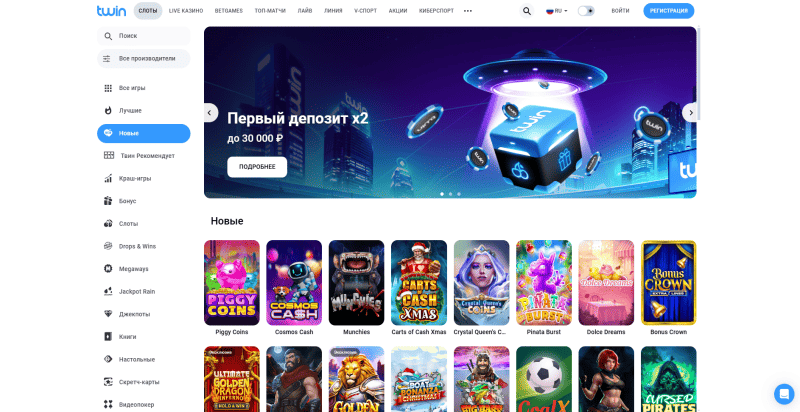Advance banner with right arrow
Image resolution: width=800 pixels, height=412 pixels.
(690, 113)
